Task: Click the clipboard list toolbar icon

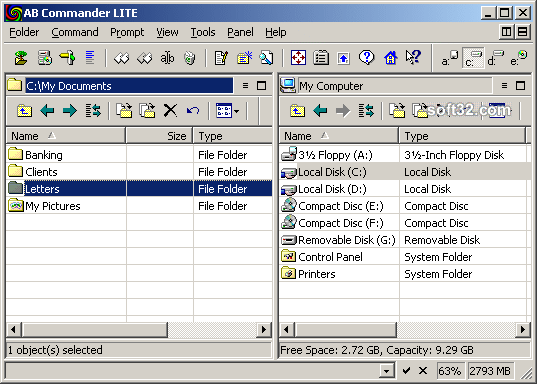Action: click(x=321, y=58)
